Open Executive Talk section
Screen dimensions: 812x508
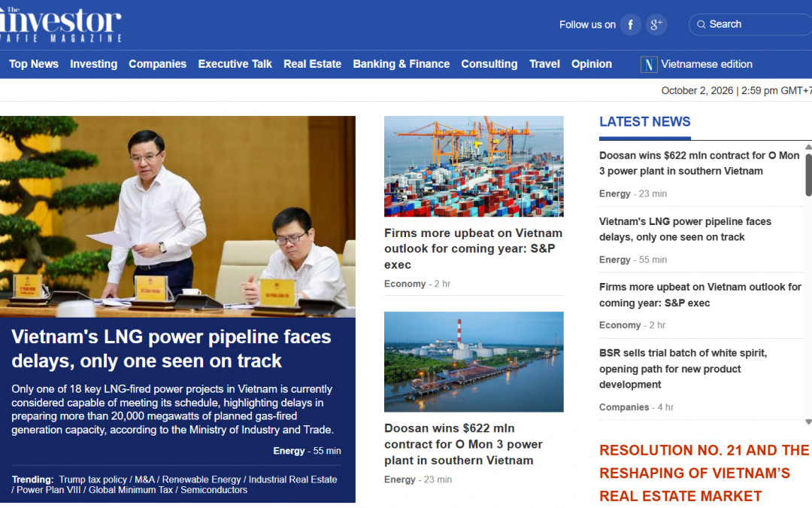(235, 64)
